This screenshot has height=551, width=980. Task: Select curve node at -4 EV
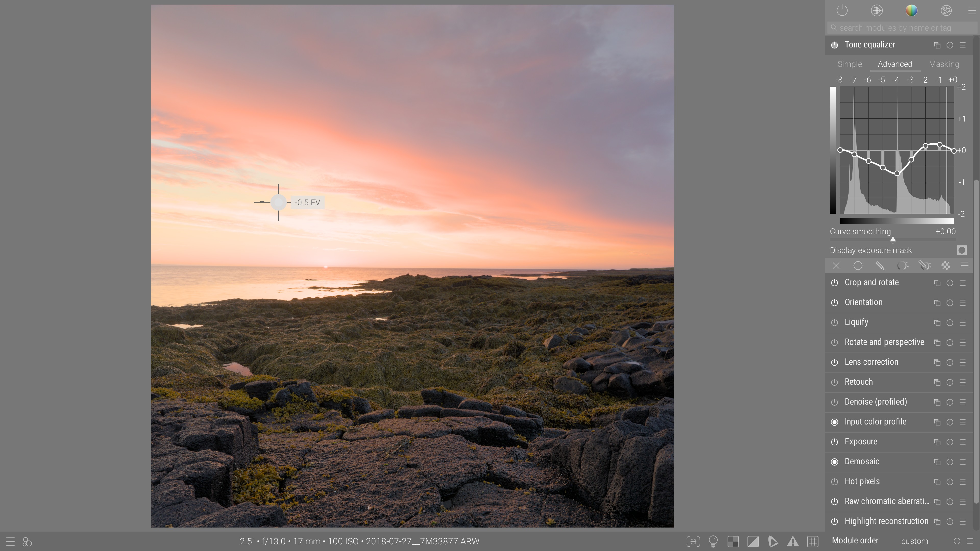[897, 173]
